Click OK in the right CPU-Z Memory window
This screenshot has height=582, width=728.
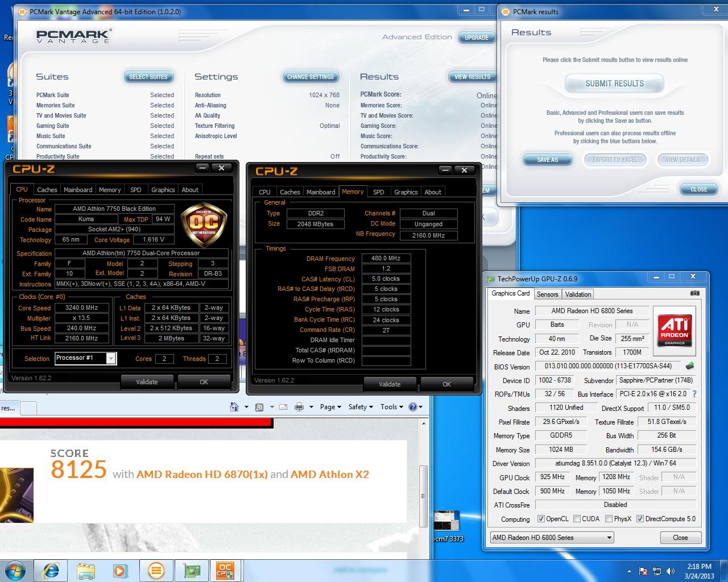446,384
